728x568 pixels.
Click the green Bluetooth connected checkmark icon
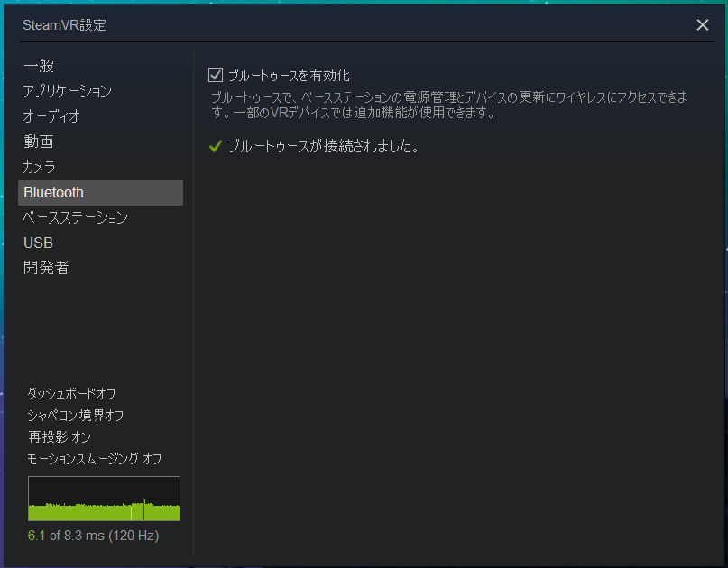216,146
